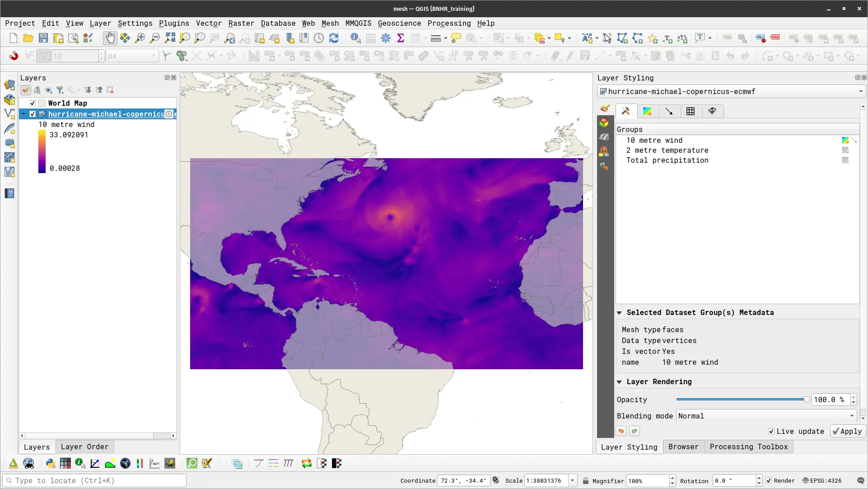Open the Python console
The image size is (868, 489).
point(50,463)
